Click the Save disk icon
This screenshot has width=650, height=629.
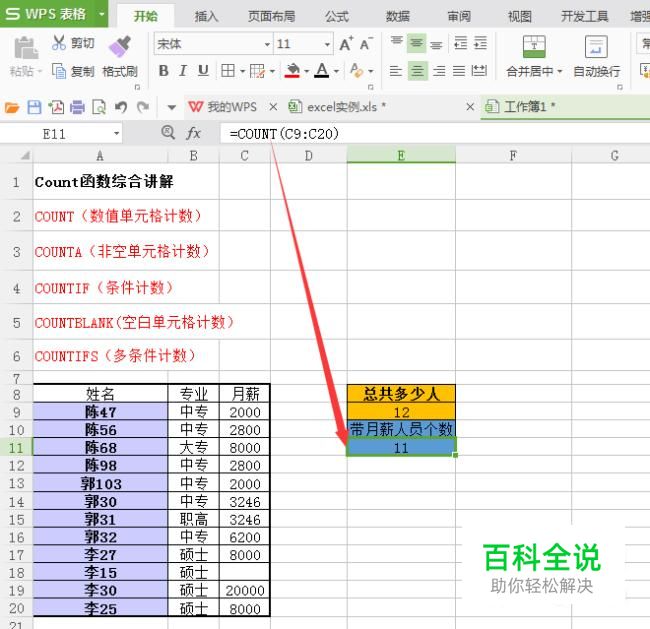(34, 107)
